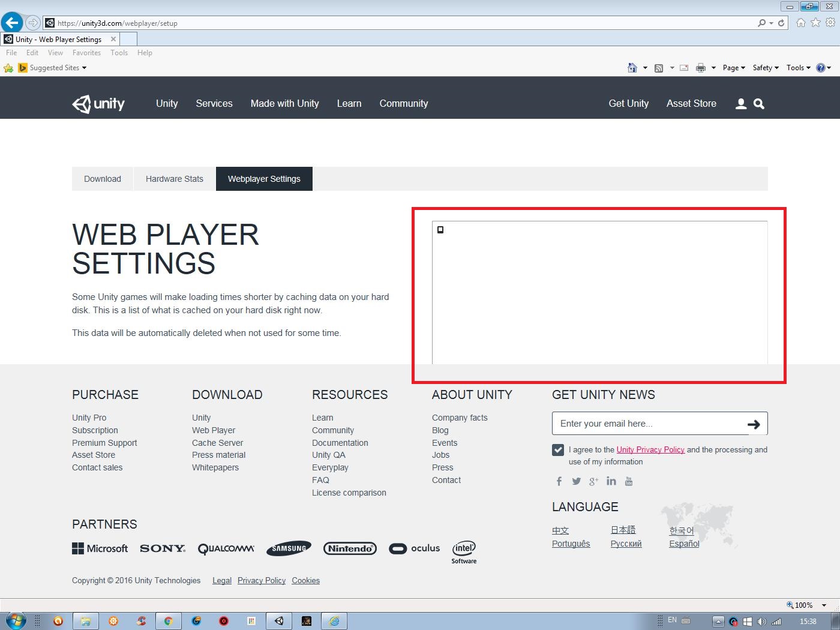Open the Safety dropdown menu
Image resolution: width=840 pixels, height=630 pixels.
(x=766, y=68)
